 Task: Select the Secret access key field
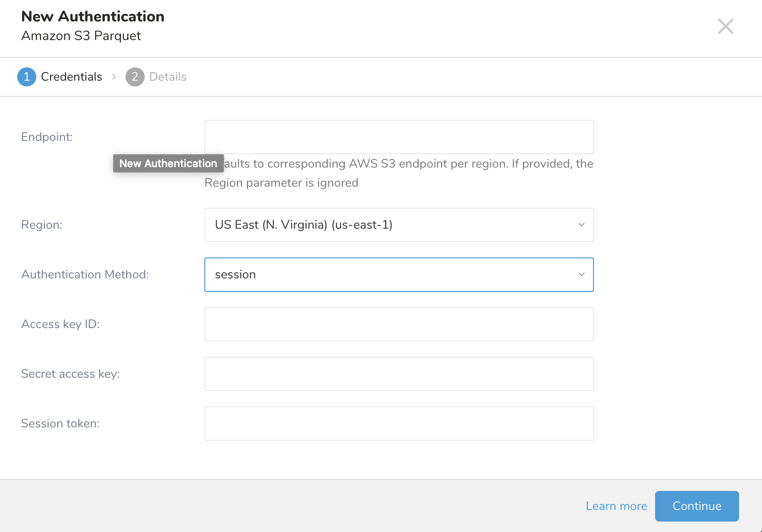click(399, 374)
